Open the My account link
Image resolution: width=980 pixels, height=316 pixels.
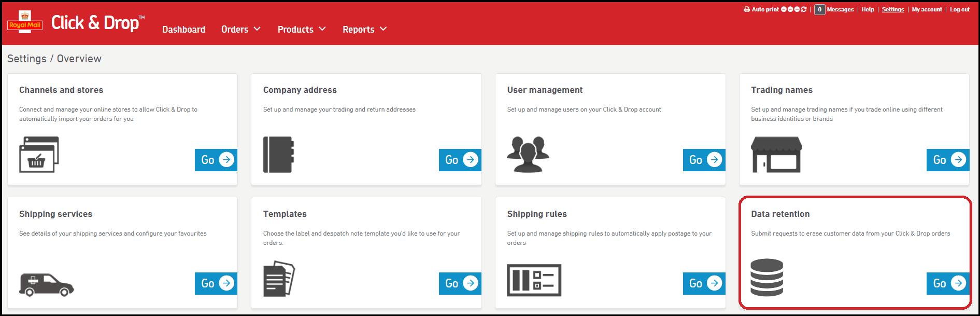(x=927, y=9)
